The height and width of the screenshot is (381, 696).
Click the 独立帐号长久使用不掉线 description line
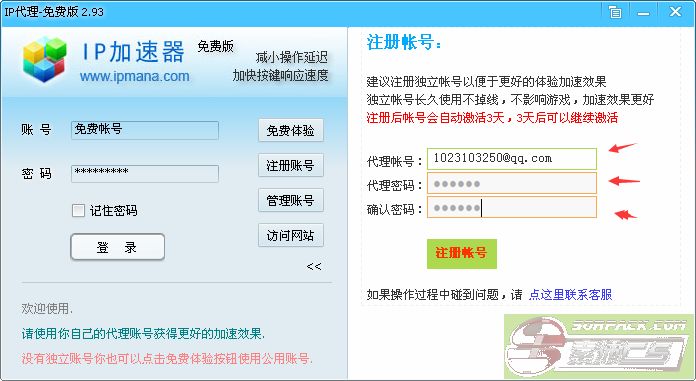pyautogui.click(x=510, y=99)
